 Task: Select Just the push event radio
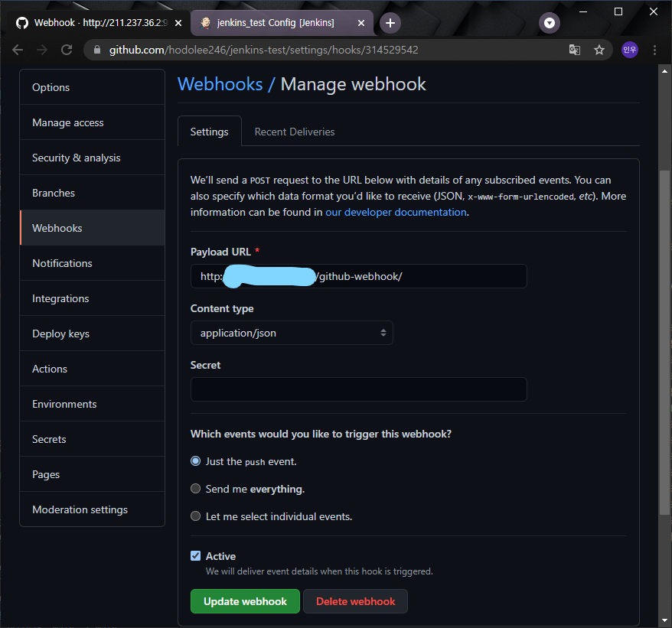195,461
